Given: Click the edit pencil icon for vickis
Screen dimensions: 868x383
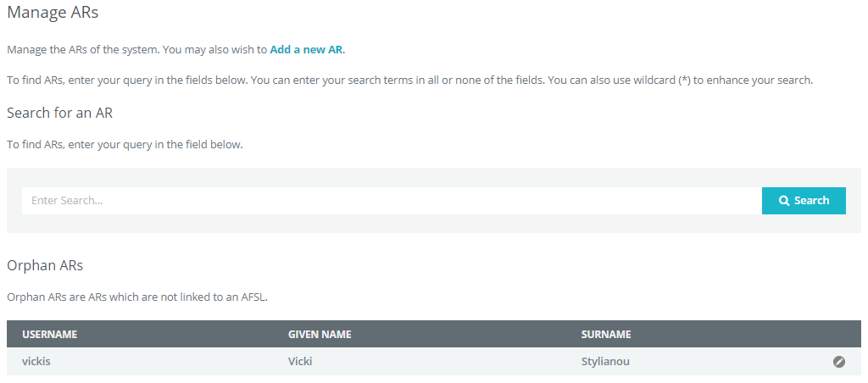Looking at the screenshot, I should (838, 362).
